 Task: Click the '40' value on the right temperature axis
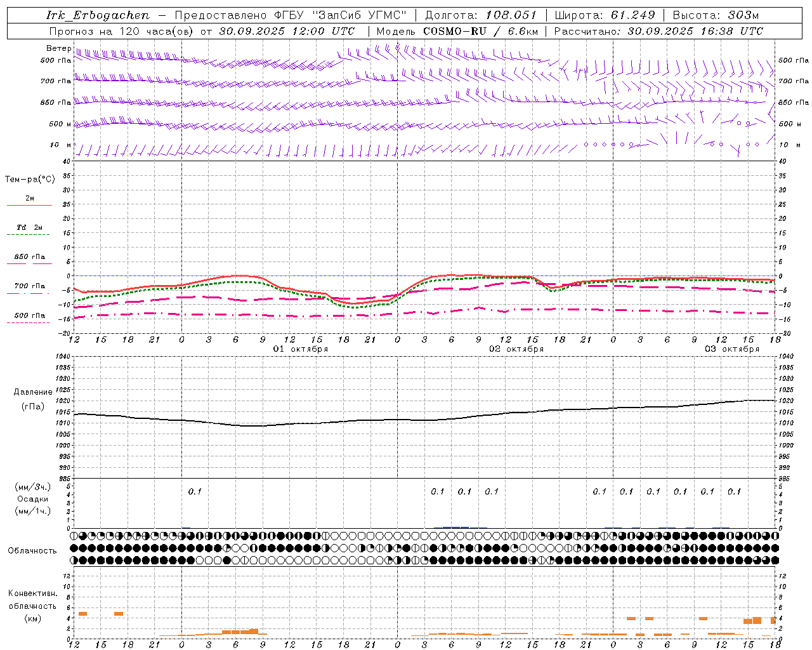coord(782,161)
